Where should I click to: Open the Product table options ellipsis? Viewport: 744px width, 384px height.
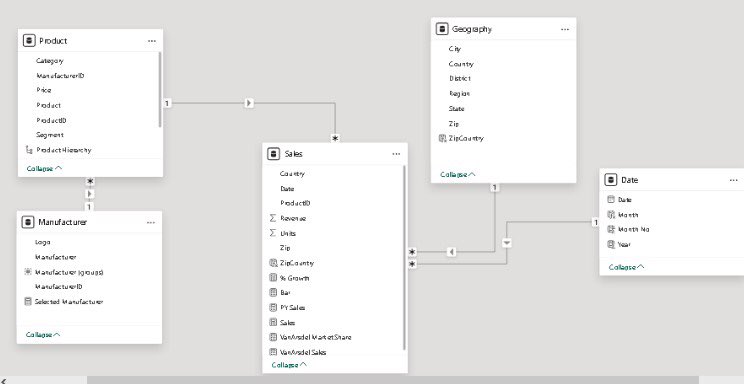click(152, 41)
